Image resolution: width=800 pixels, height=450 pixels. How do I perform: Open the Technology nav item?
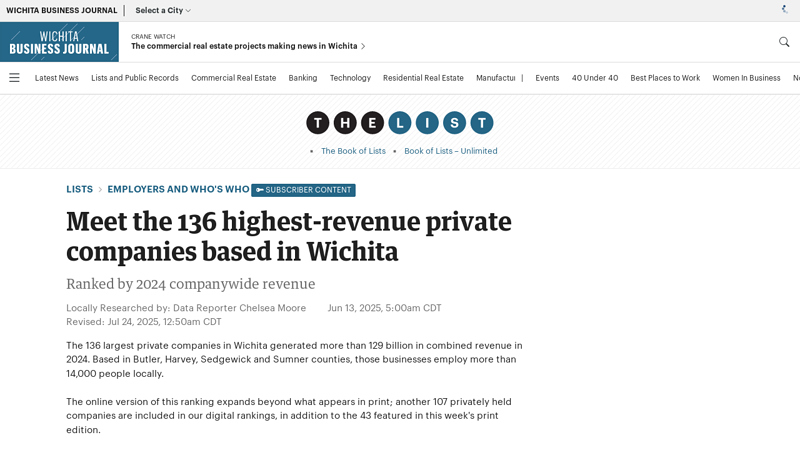(350, 78)
